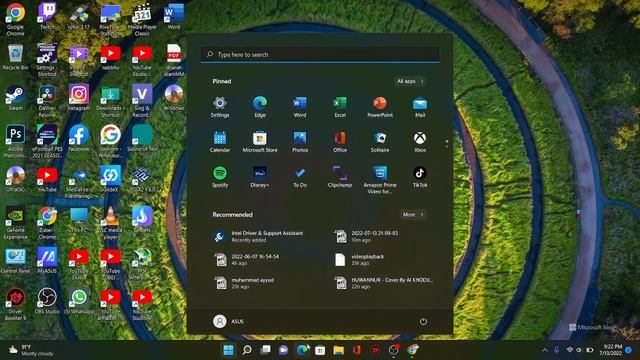The image size is (640, 360).
Task: Select WhatsApp desktop shortcut
Action: pyautogui.click(x=79, y=301)
